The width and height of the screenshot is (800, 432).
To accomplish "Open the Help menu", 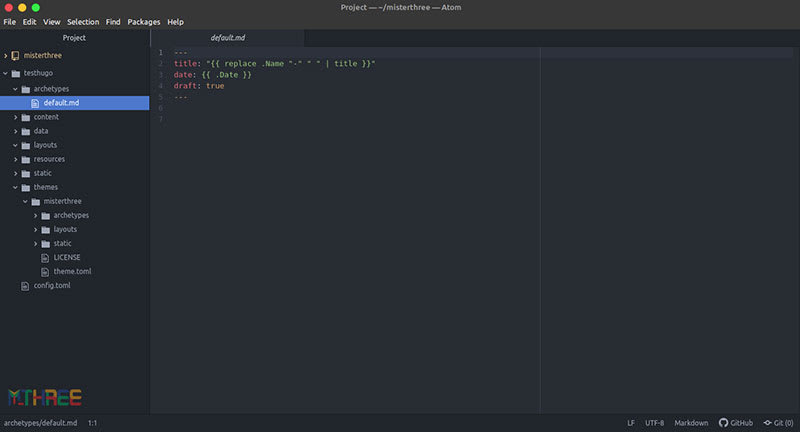I will coord(175,22).
